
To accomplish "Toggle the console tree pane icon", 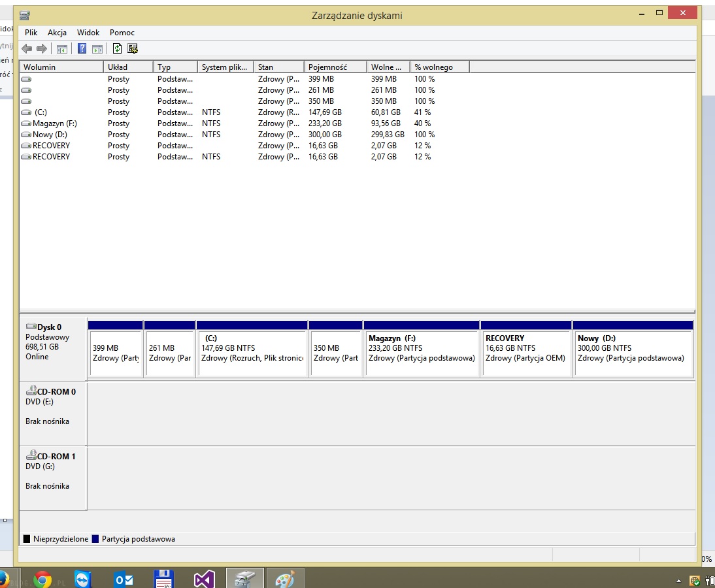I will click(x=62, y=49).
